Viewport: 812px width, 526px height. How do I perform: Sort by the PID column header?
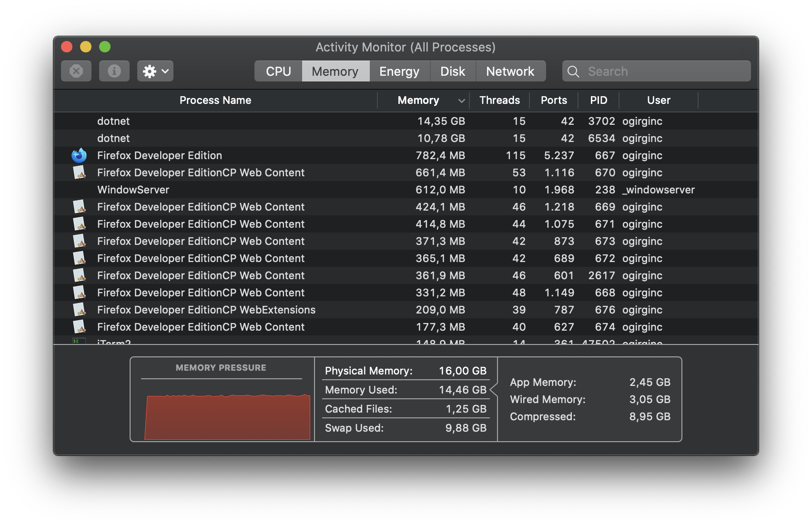(x=599, y=101)
